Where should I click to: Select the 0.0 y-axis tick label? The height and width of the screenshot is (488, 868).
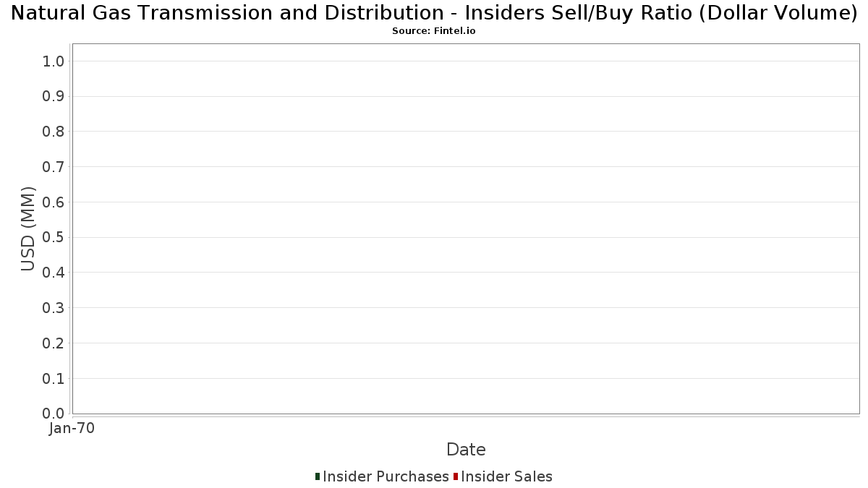(x=54, y=414)
